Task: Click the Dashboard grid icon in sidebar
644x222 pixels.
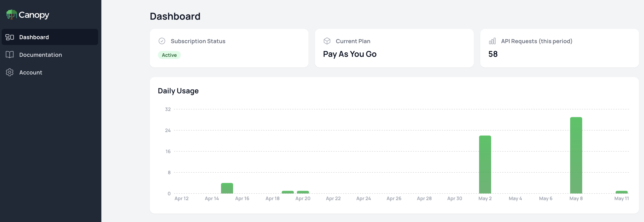Action: point(10,37)
